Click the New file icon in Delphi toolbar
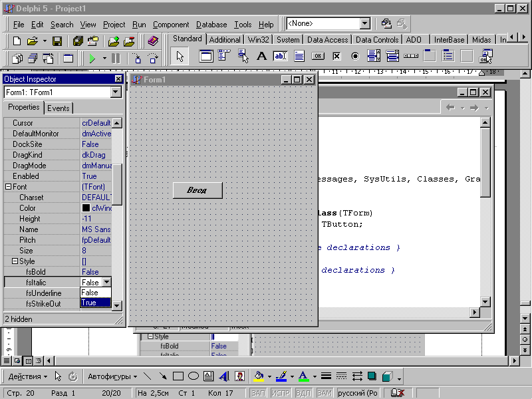This screenshot has width=532, height=399. tap(17, 41)
